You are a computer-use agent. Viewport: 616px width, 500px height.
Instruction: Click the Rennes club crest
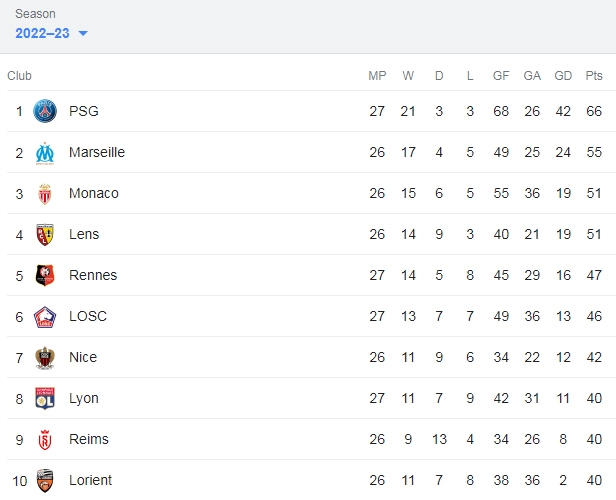(x=45, y=275)
